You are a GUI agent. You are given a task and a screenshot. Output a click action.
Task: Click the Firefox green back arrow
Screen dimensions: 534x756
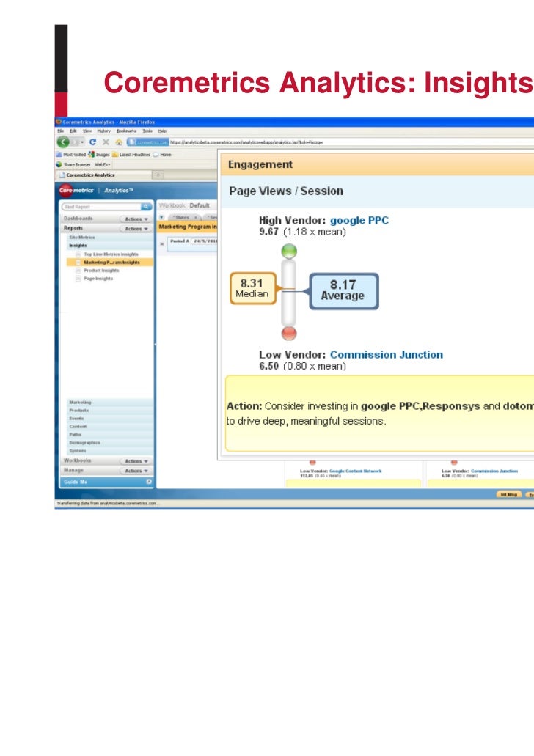(x=63, y=142)
